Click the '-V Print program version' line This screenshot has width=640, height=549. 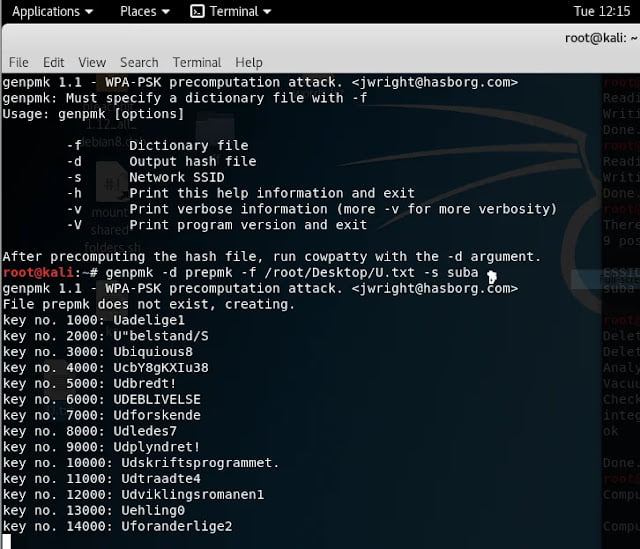(x=217, y=225)
